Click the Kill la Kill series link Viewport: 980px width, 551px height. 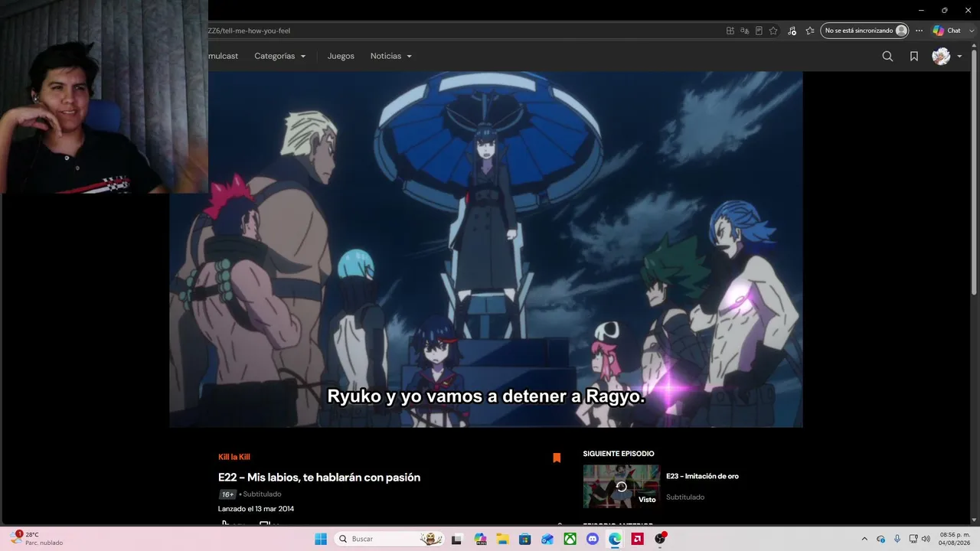(x=234, y=457)
